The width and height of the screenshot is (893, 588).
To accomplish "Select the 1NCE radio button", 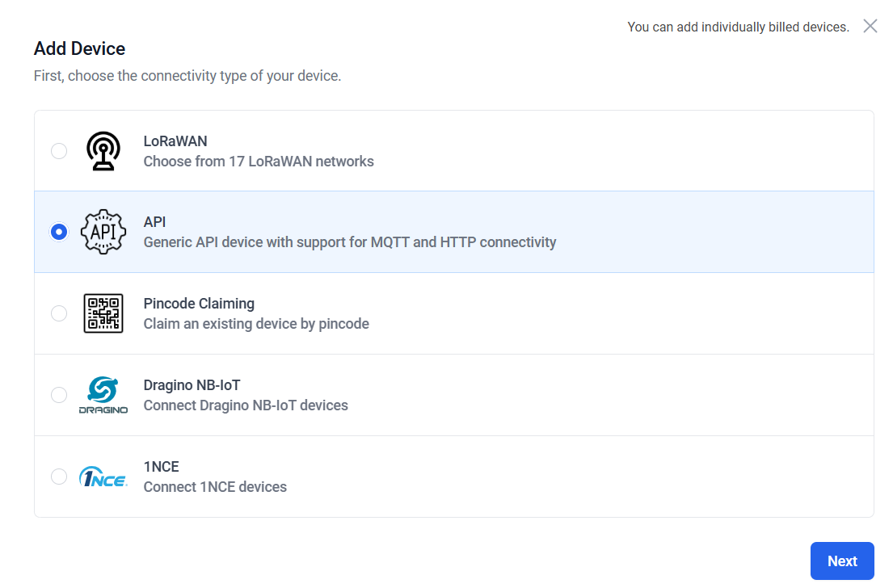I will pyautogui.click(x=59, y=477).
